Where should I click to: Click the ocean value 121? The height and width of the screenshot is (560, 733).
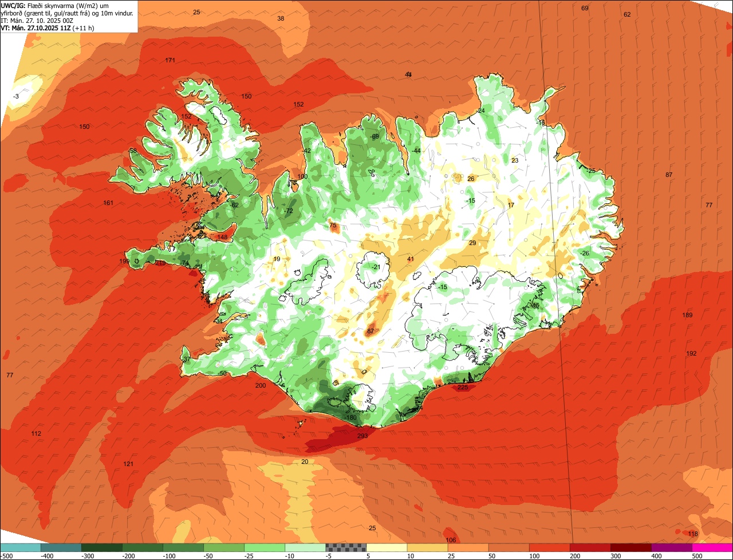pos(128,464)
